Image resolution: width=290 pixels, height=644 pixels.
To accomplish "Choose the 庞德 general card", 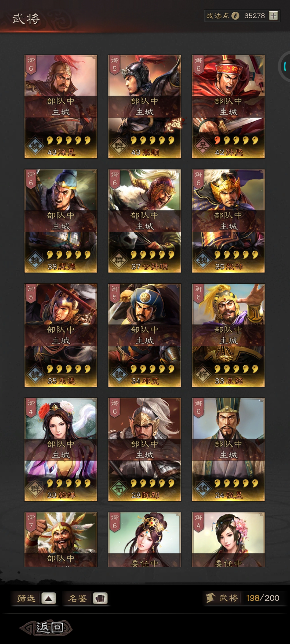I will click(x=61, y=221).
